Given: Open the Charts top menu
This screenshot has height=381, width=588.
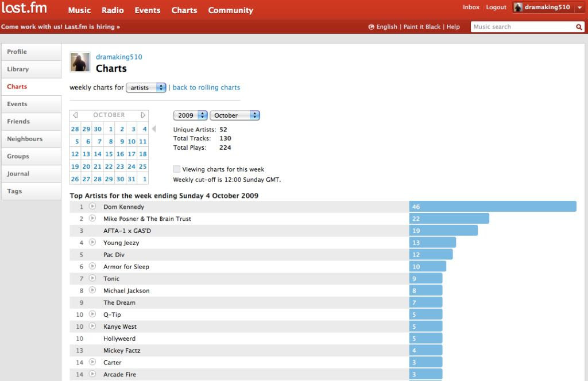Looking at the screenshot, I should coord(184,10).
